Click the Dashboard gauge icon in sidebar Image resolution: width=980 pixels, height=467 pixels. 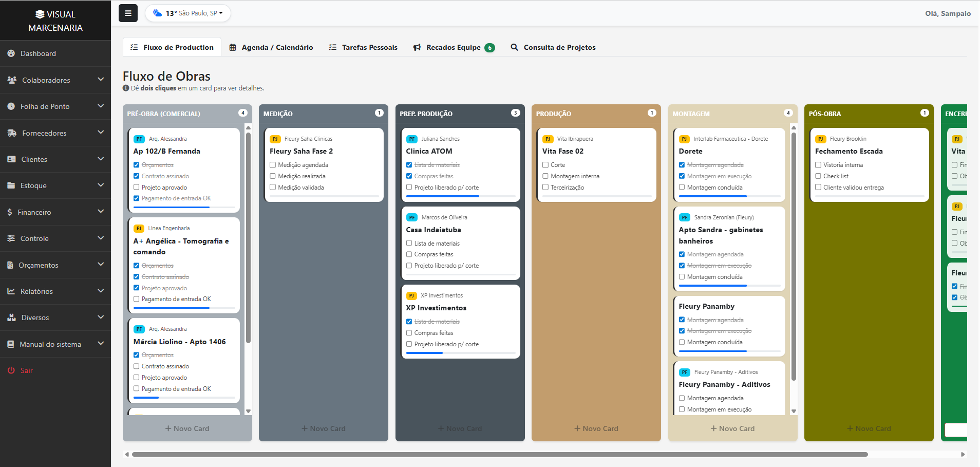11,53
